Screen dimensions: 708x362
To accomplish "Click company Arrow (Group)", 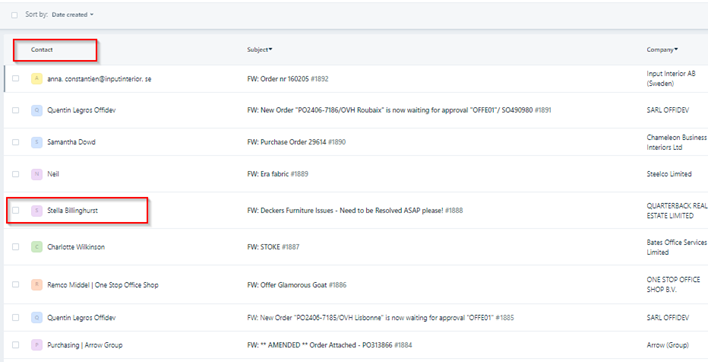I will coord(668,345).
